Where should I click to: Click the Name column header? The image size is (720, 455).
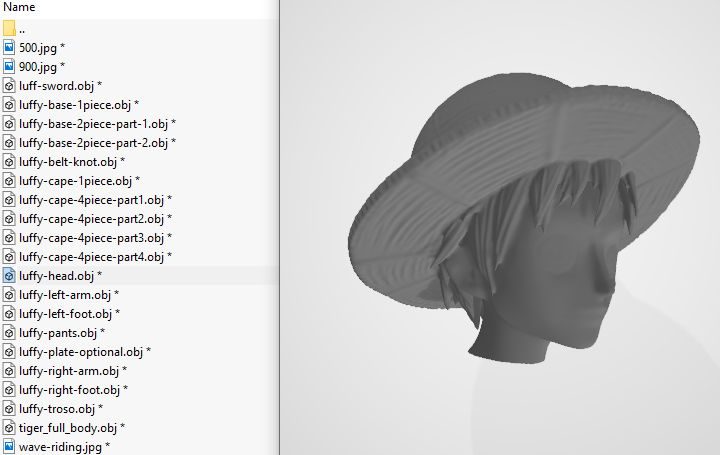[x=19, y=7]
